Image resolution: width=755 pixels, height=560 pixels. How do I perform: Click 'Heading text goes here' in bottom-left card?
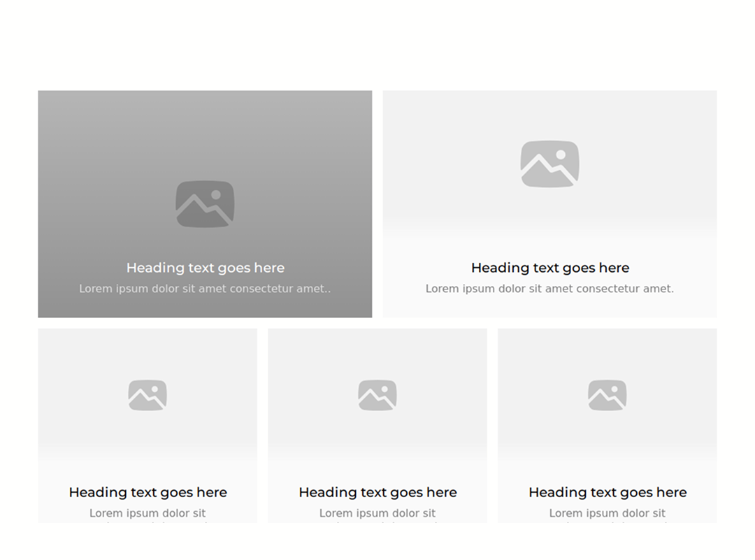148,492
